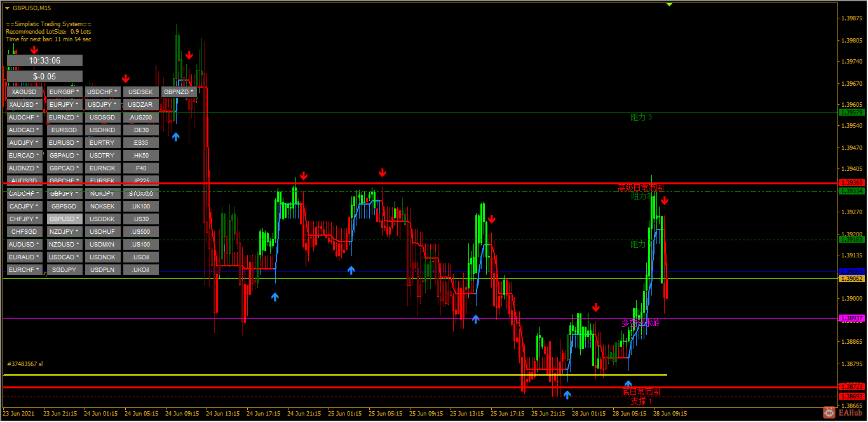Switch chart to NZDJPY
This screenshot has width=868, height=422.
coord(64,232)
